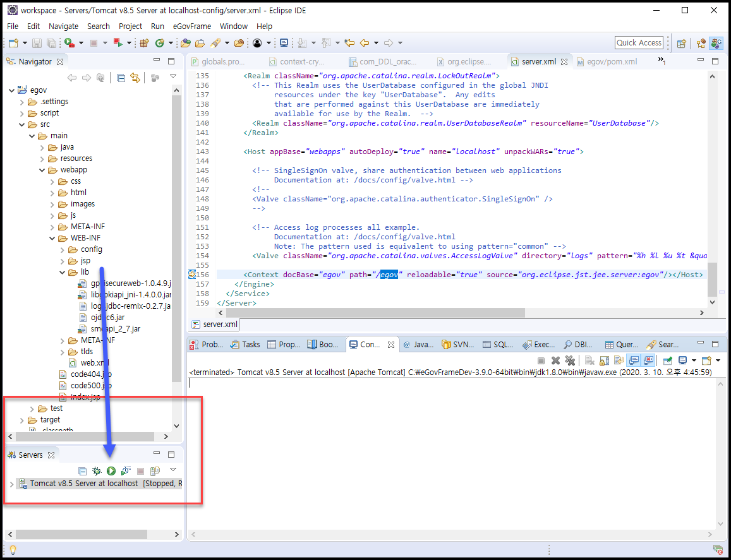Click the Remove Launch icon in Console

[x=555, y=360]
